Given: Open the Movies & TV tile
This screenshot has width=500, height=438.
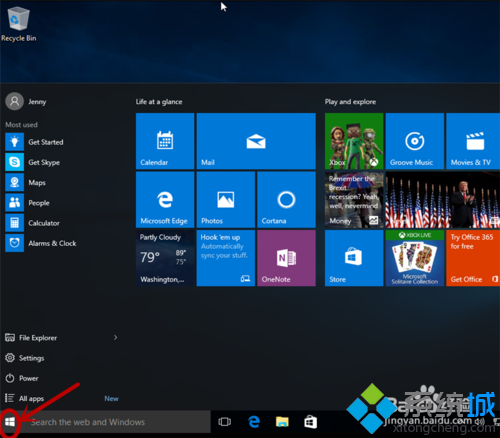Looking at the screenshot, I should click(x=473, y=141).
